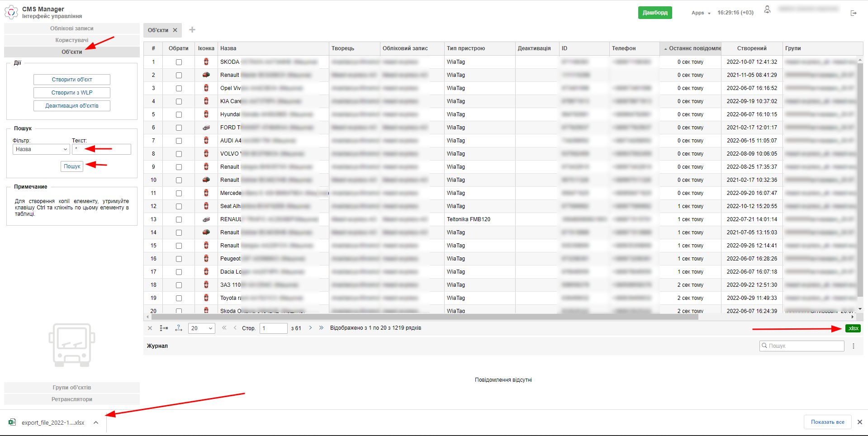This screenshot has height=436, width=868.
Task: Click the SKODA row object icon
Action: [206, 62]
